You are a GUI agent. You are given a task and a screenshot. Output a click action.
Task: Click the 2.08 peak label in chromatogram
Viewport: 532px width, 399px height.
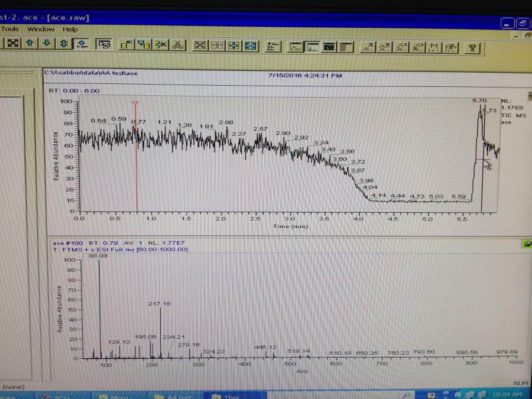pyautogui.click(x=226, y=122)
